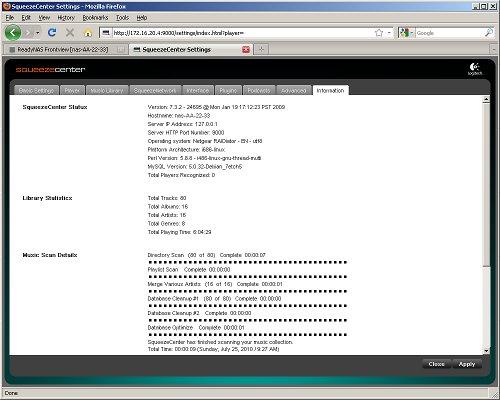Image resolution: width=500 pixels, height=400 pixels.
Task: Click the page scrollbar up arrow
Action: click(486, 99)
